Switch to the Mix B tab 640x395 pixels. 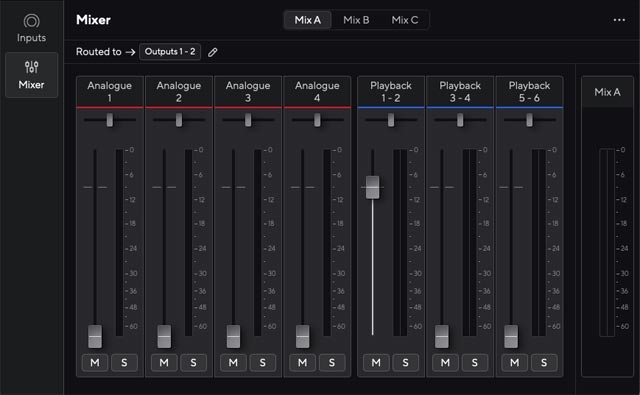tap(356, 20)
